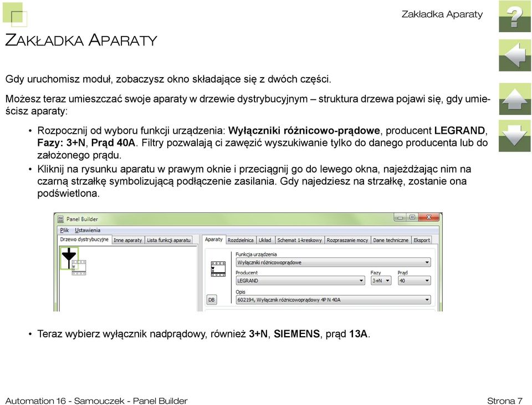Select the Aparaty tab
This screenshot has height=405, width=532.
[213, 239]
